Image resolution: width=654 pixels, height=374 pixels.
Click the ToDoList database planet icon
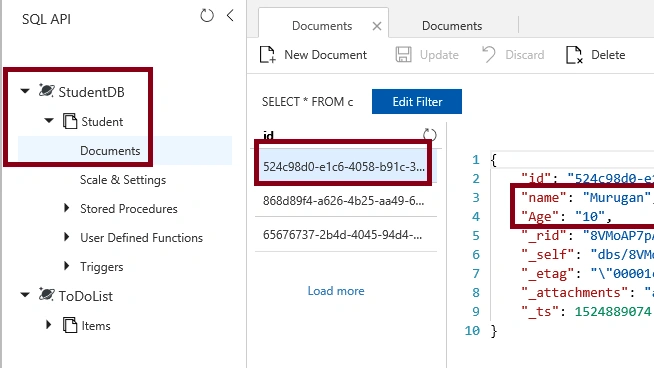click(x=46, y=294)
